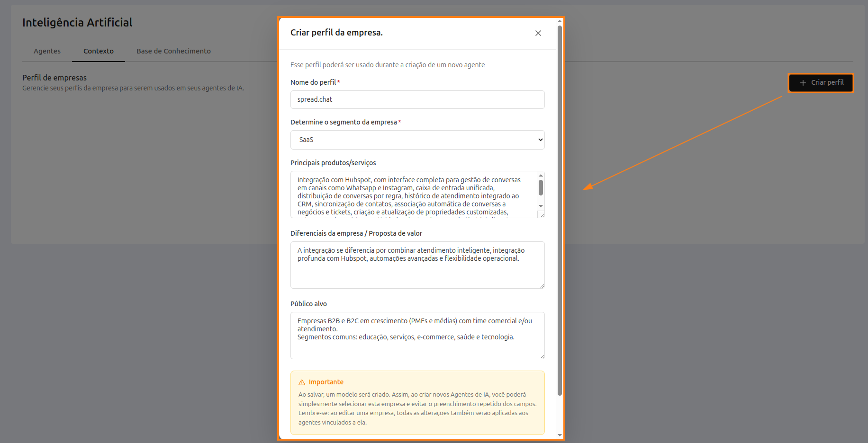Click the dialog scrollbar's bottom down arrow
The width and height of the screenshot is (868, 443).
(560, 435)
